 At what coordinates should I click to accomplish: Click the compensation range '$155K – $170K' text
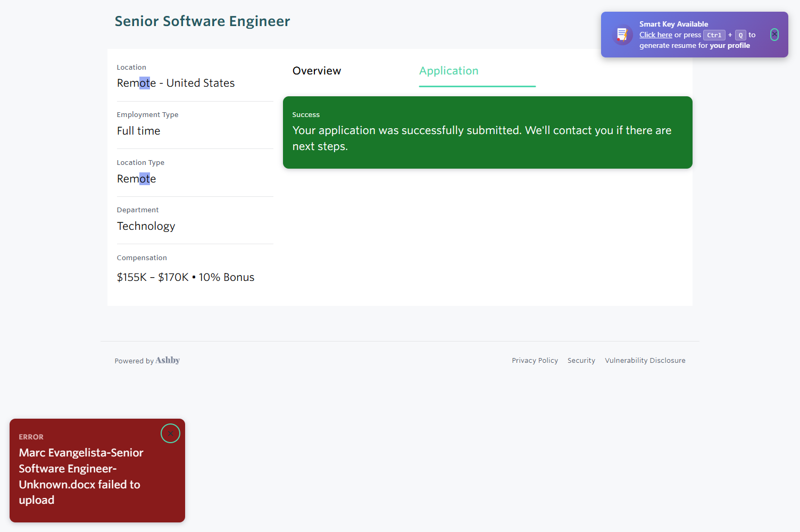click(153, 277)
